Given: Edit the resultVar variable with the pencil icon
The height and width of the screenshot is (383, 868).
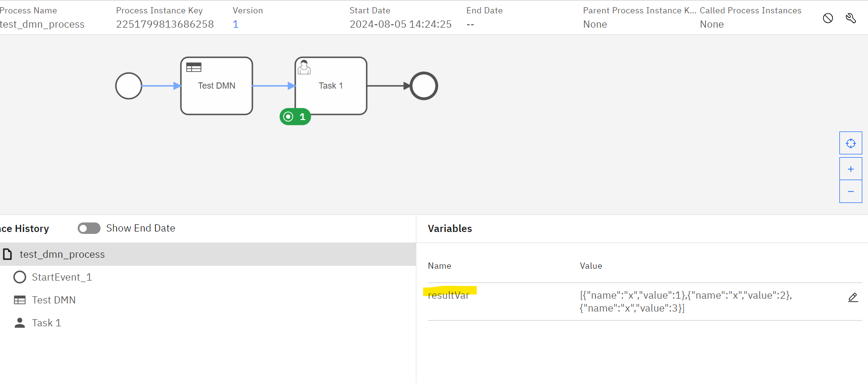Looking at the screenshot, I should point(853,298).
